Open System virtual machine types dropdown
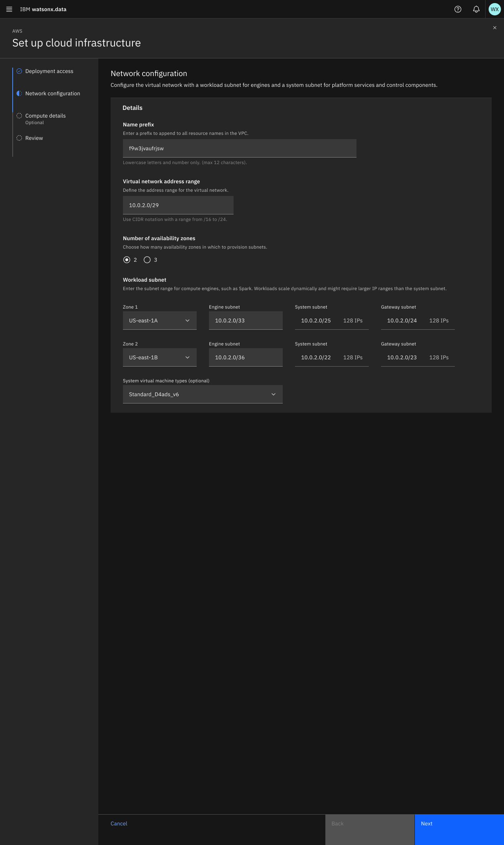Image resolution: width=504 pixels, height=845 pixels. click(203, 394)
